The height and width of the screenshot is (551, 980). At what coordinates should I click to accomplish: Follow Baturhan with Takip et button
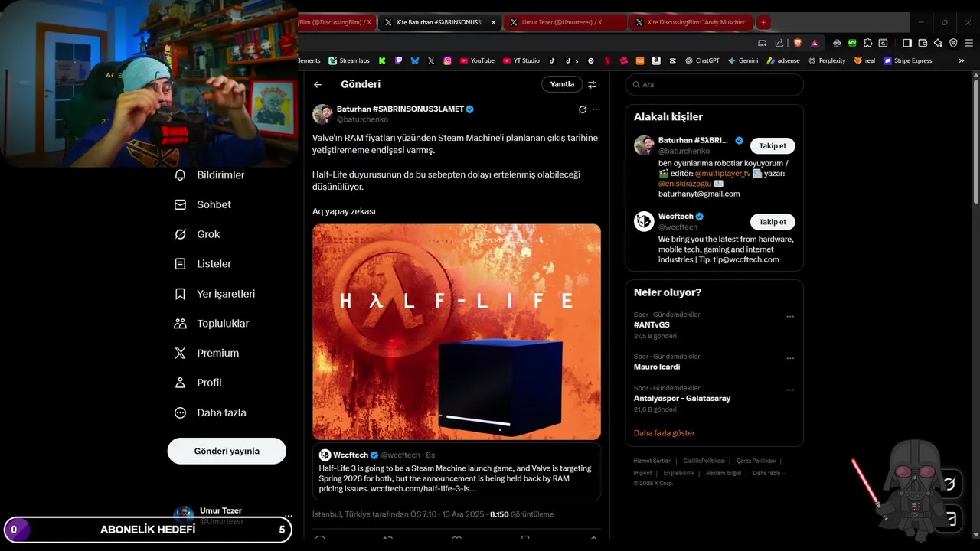coord(773,145)
